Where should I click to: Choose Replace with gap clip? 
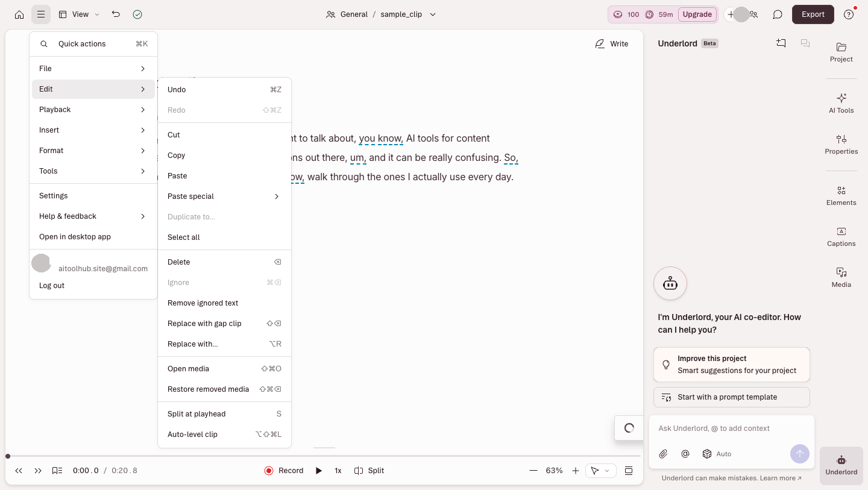tap(224, 324)
